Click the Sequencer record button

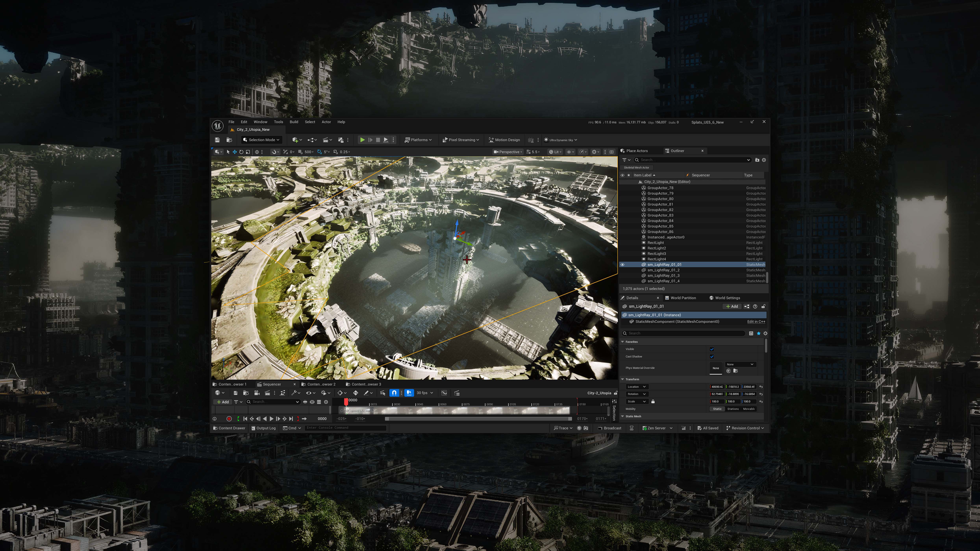pyautogui.click(x=229, y=419)
